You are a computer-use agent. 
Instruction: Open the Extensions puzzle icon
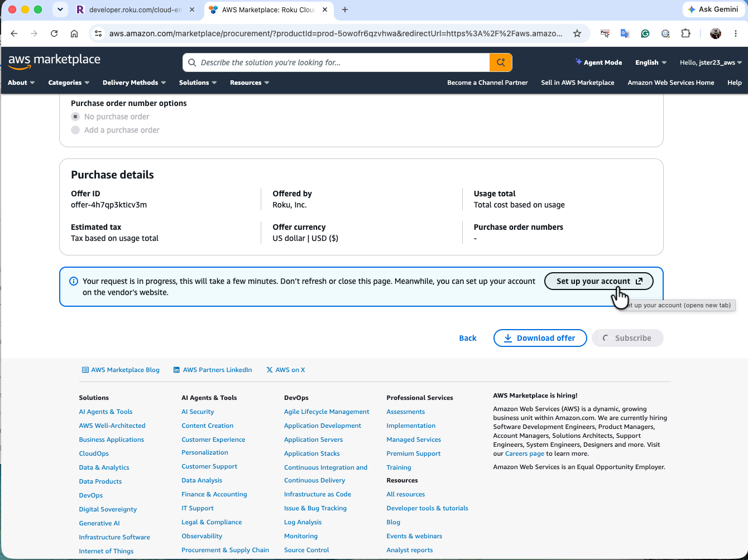(685, 33)
